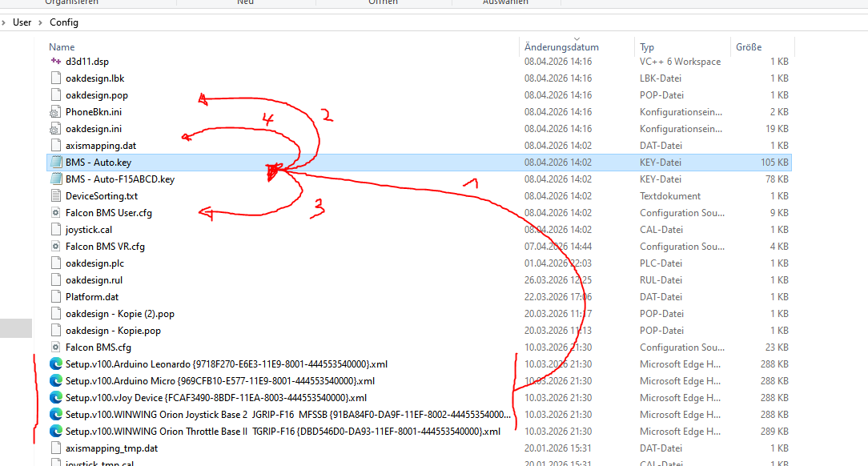
Task: Select the Falcon BMS User.cfg file name
Action: pos(109,212)
